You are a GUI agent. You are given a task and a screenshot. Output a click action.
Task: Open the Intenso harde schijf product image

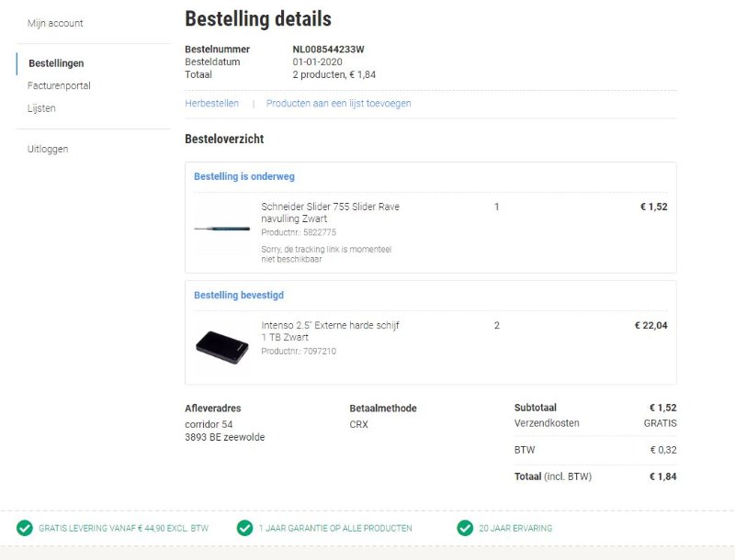(x=224, y=342)
